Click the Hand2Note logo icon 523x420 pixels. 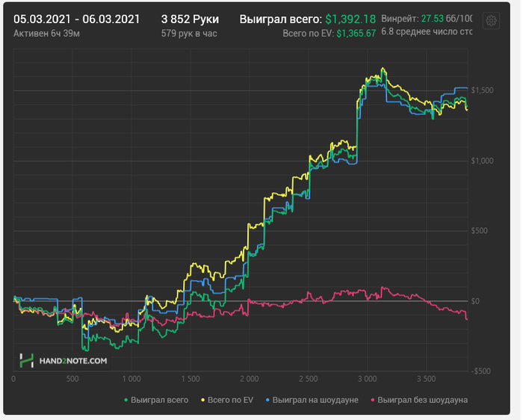click(x=27, y=361)
